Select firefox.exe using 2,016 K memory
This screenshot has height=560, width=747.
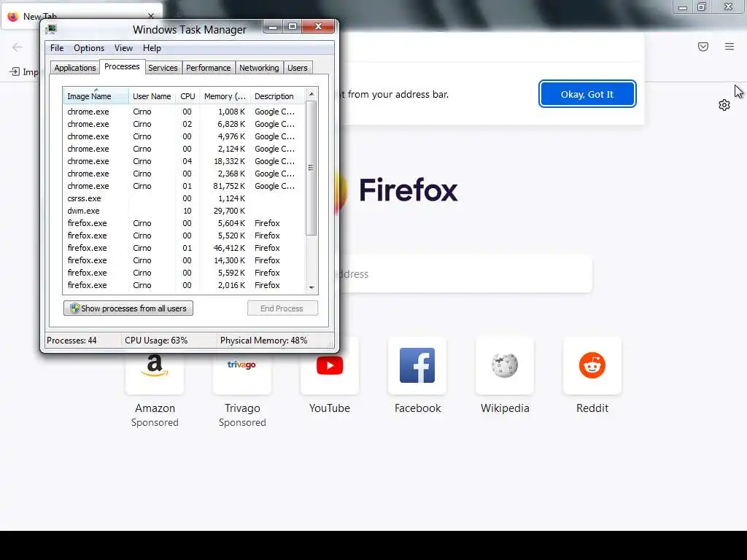tap(184, 285)
